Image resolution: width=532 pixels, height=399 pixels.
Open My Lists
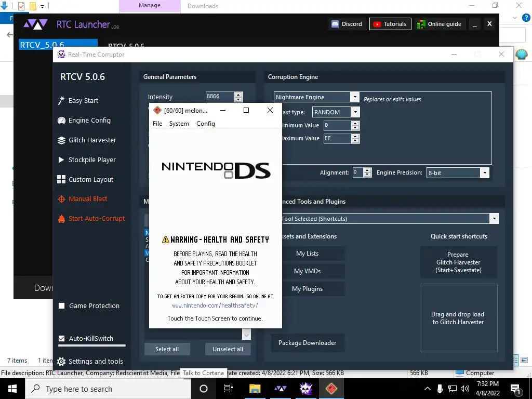pos(308,254)
